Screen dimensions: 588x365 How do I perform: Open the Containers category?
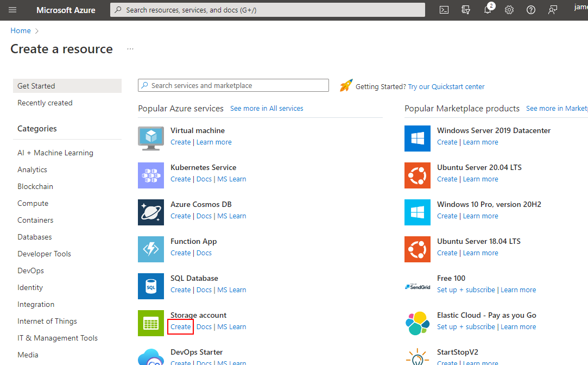tap(35, 220)
